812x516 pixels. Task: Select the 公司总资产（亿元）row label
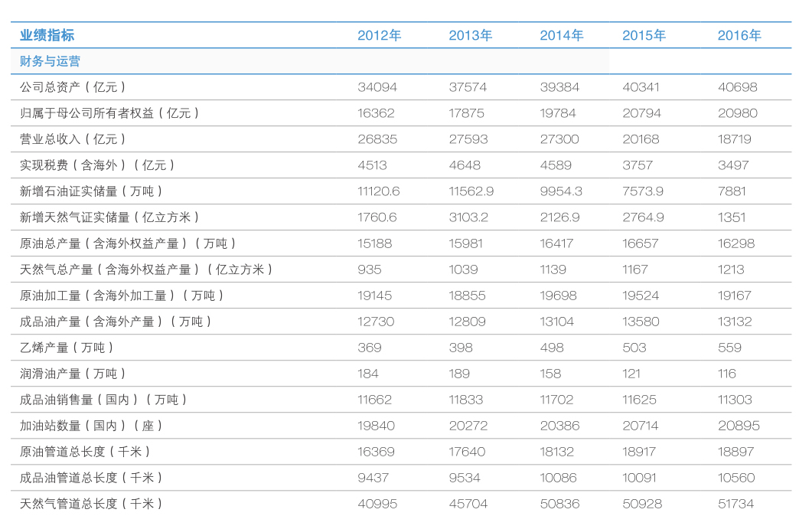click(73, 87)
